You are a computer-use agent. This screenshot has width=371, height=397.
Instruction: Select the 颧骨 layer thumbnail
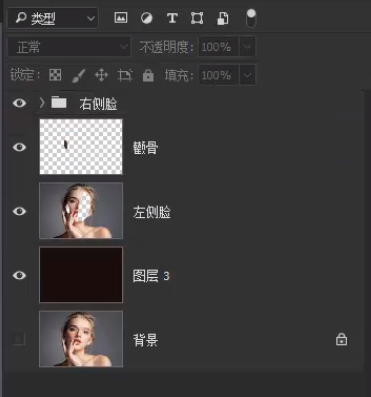point(81,147)
